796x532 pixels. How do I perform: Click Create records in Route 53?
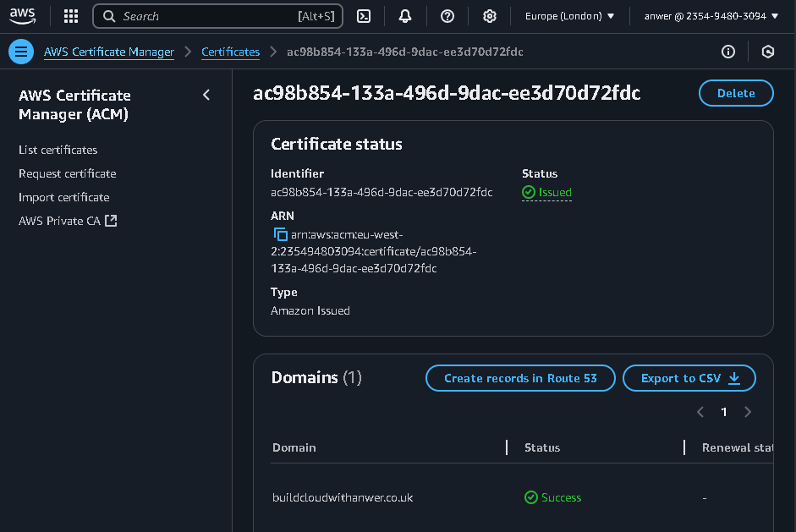(520, 378)
